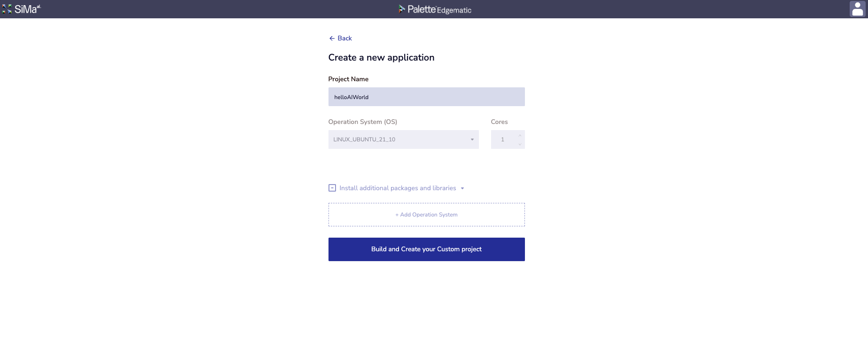Click Build and Create your Custom project
The image size is (868, 348).
click(426, 249)
